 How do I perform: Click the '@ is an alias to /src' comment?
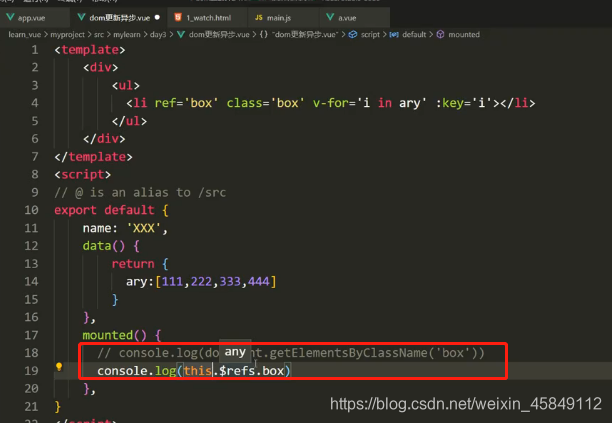140,192
